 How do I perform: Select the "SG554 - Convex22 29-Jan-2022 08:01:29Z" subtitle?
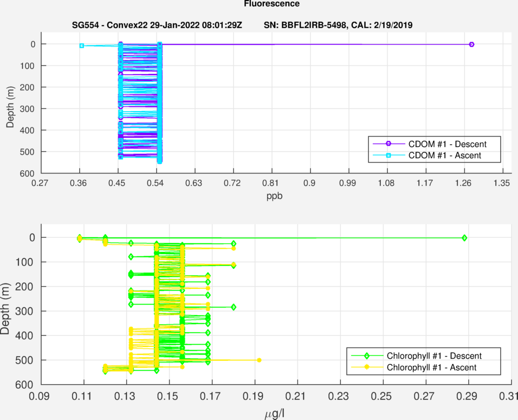[157, 25]
